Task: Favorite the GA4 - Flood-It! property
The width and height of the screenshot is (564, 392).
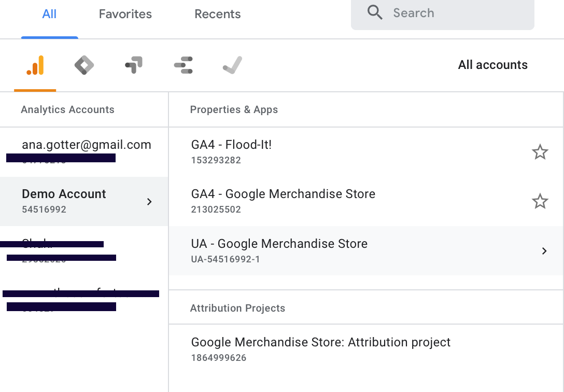Action: click(540, 152)
